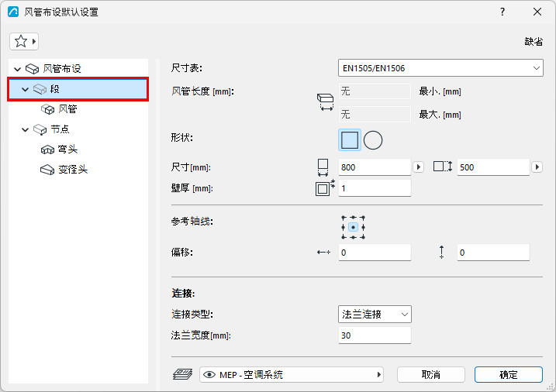The width and height of the screenshot is (556, 392).
Task: Select the center reference axis anchor point
Action: tap(353, 227)
